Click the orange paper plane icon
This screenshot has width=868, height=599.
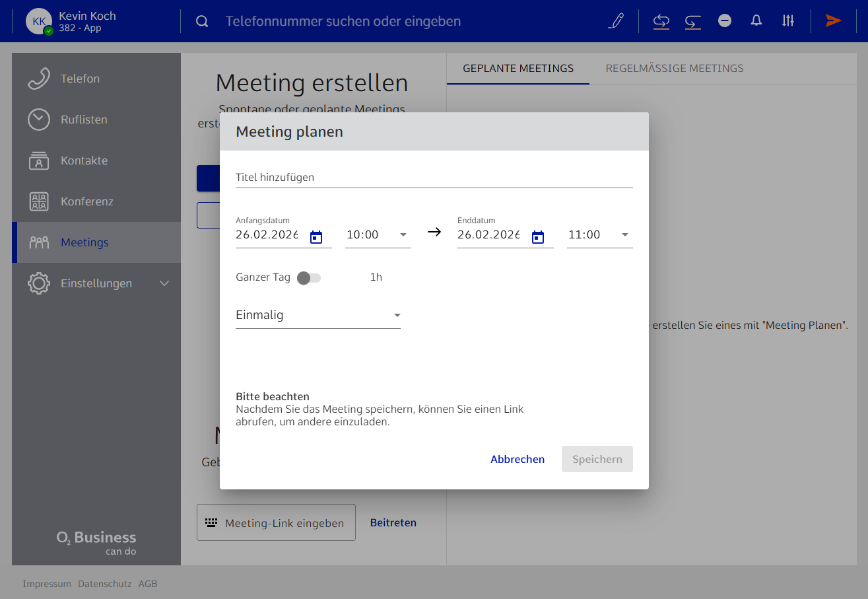(x=834, y=21)
